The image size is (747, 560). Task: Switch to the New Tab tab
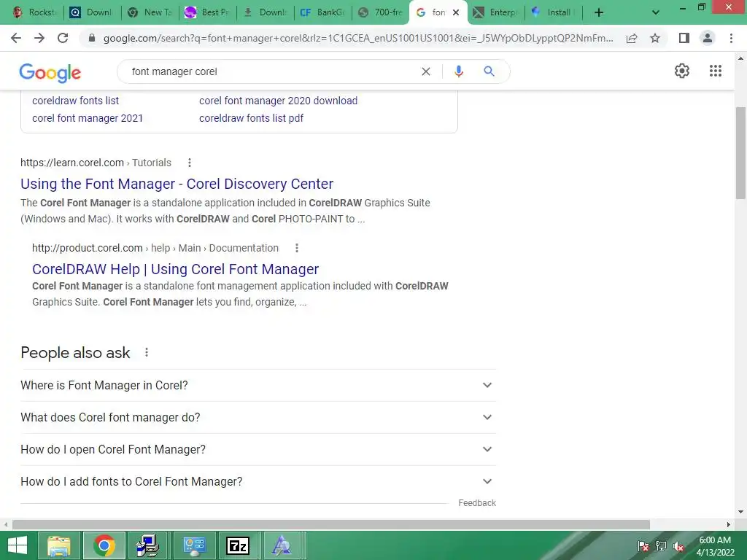[150, 12]
